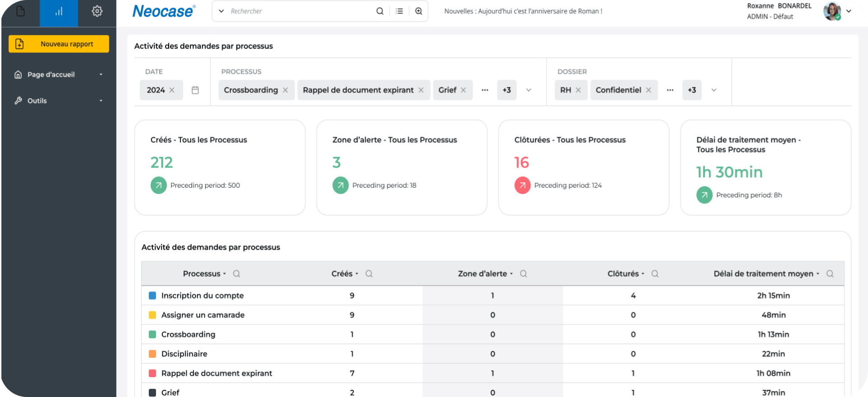Click the Nouveau rapport button
Screen dimensions: 868x397
59,44
